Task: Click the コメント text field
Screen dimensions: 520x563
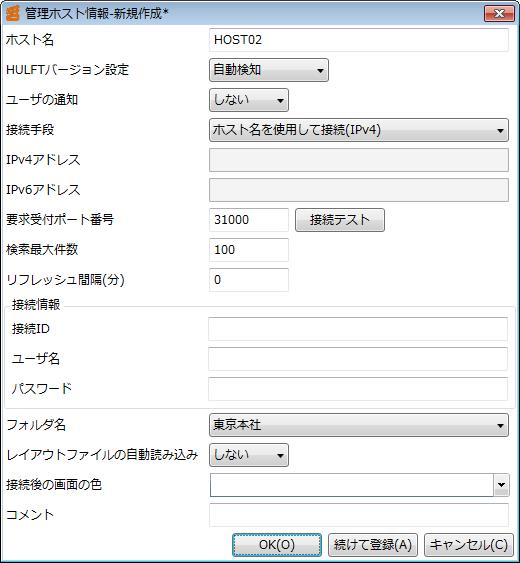Action: click(359, 515)
